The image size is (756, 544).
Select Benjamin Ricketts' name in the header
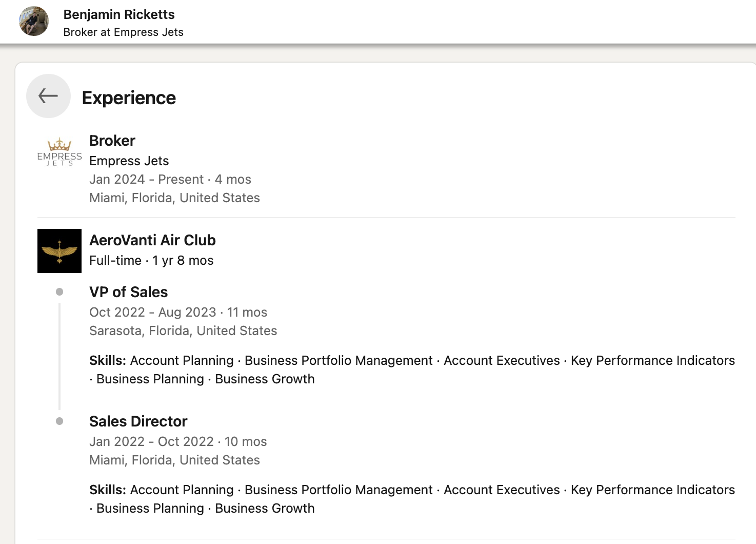pos(119,14)
